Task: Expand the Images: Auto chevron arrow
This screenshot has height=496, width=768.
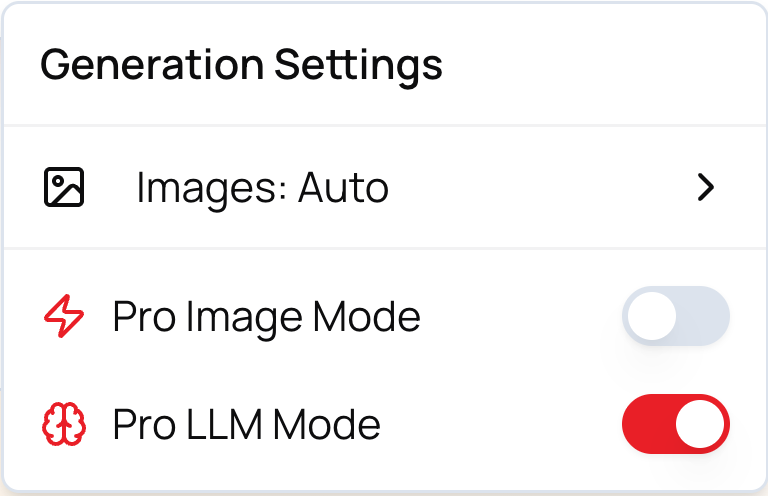Action: (x=707, y=187)
